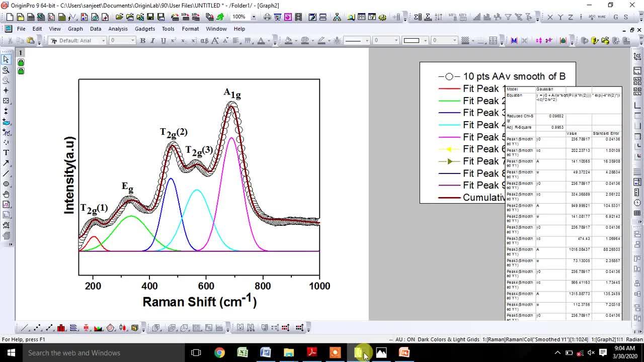Toggle bold text formatting

pos(143,41)
